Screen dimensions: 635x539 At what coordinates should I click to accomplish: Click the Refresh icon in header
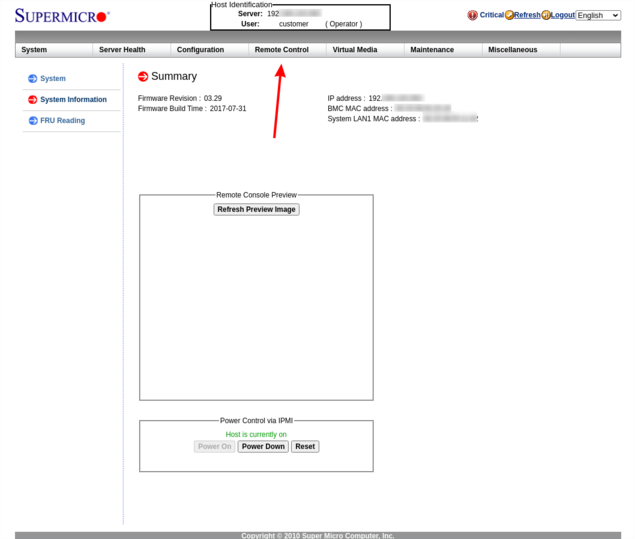[509, 15]
